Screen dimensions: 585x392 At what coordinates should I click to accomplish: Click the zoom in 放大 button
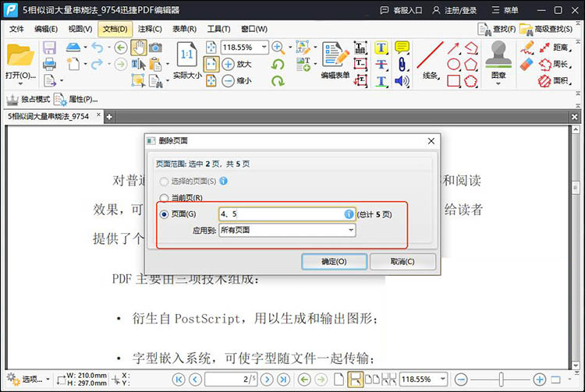tap(236, 64)
